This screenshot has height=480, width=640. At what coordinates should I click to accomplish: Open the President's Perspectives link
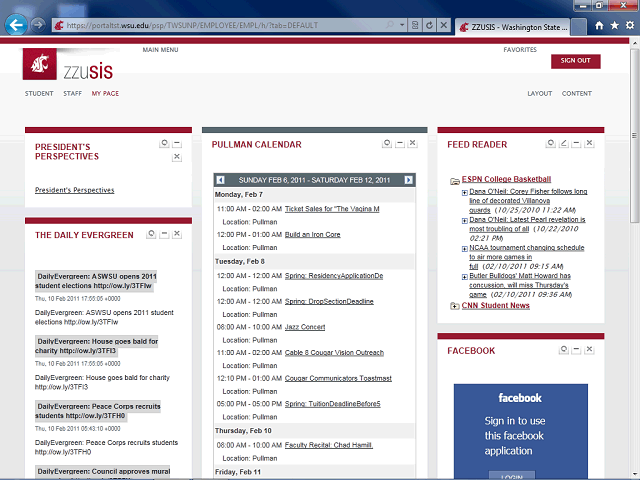click(74, 190)
